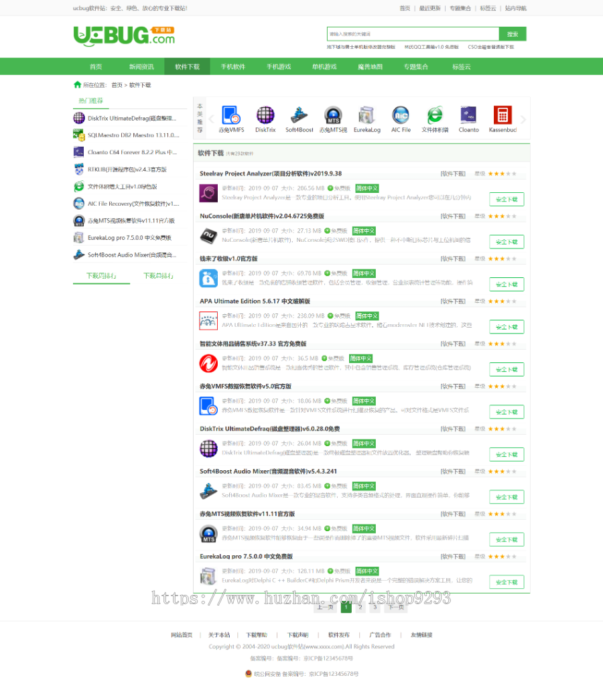The height and width of the screenshot is (700, 603).
Task: Open Kassenbuch calculator icon in carousel
Action: pos(503,115)
